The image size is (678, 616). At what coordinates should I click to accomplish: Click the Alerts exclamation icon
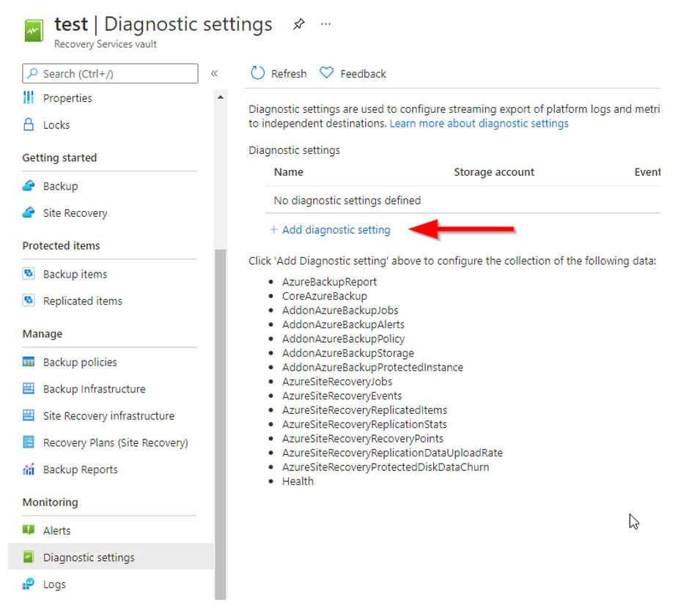coord(29,530)
